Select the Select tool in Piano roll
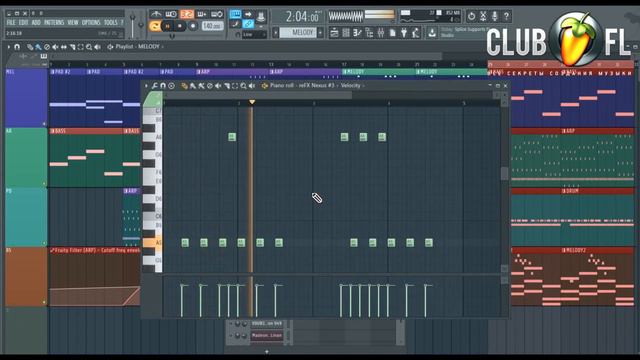This screenshot has height=360, width=640. click(235, 86)
